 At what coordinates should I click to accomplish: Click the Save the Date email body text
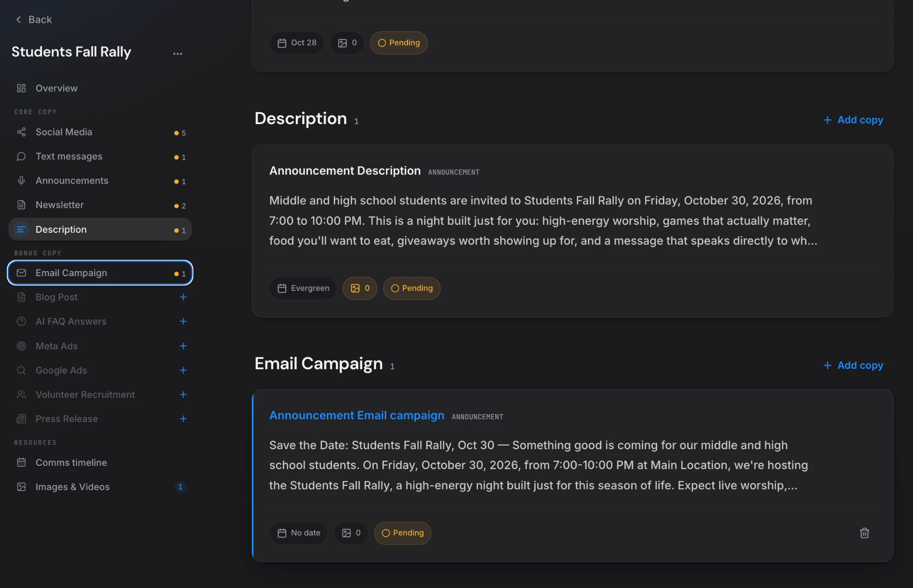(538, 465)
